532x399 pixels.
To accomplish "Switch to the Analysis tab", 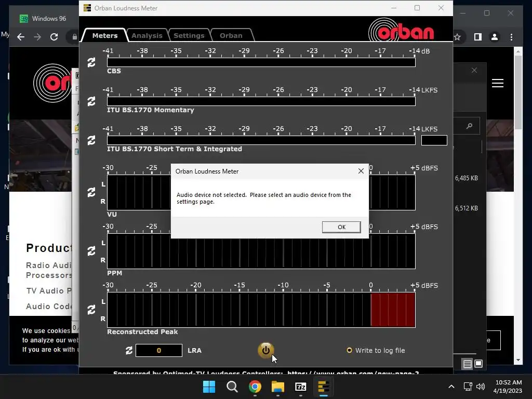I will 147,35.
